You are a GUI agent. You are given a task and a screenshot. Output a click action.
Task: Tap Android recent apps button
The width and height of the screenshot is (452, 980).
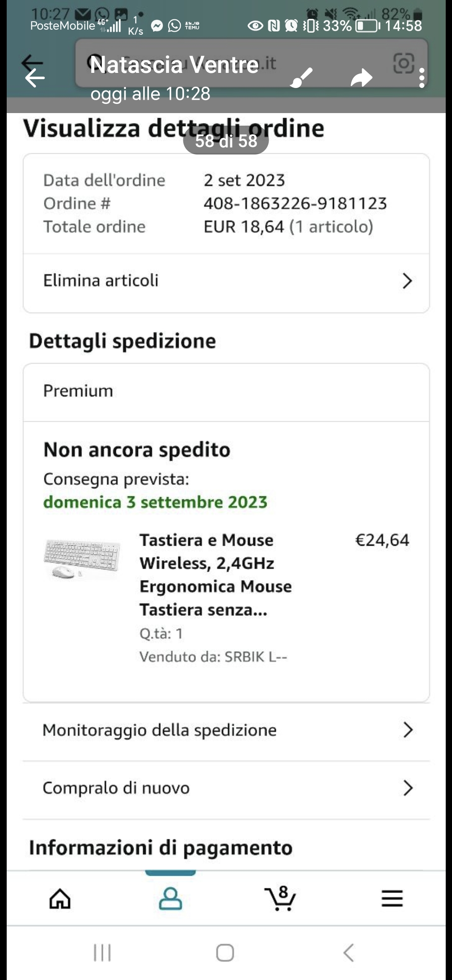[102, 953]
